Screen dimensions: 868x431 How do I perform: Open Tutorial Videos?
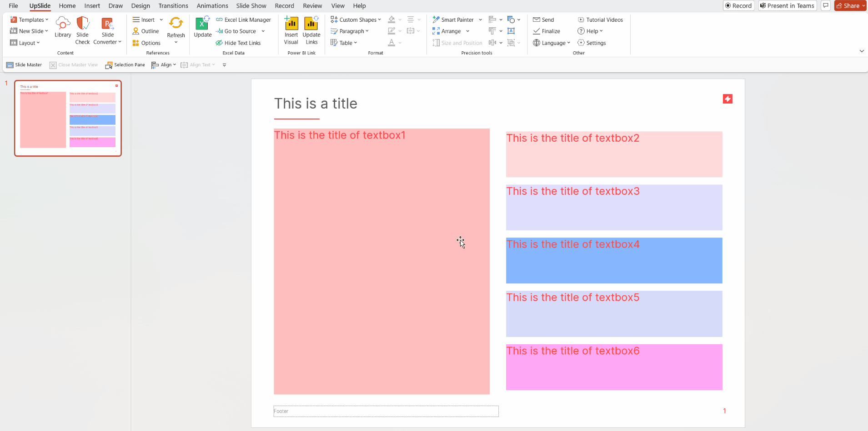pyautogui.click(x=600, y=20)
